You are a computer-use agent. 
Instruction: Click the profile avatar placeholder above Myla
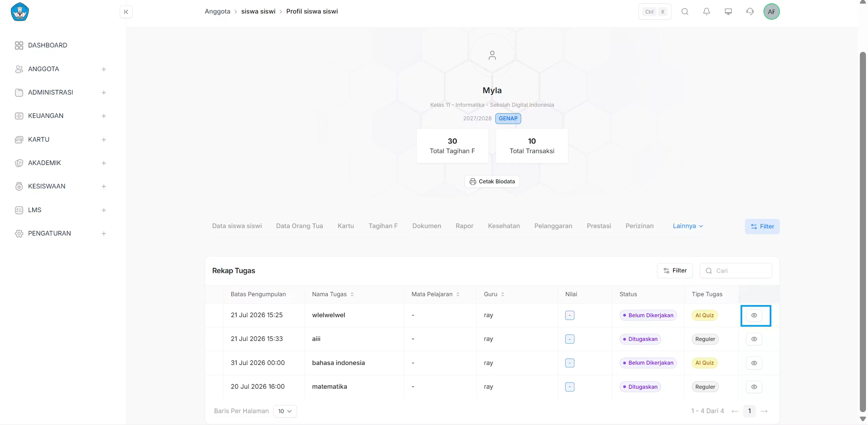click(x=492, y=55)
